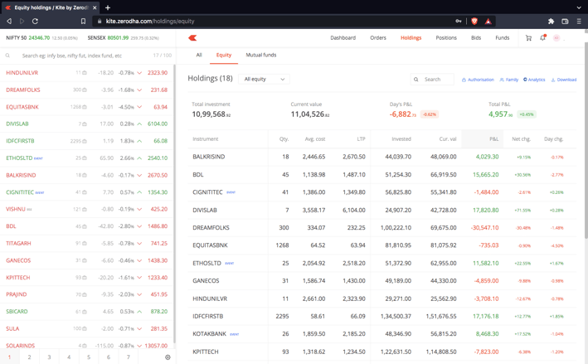Image resolution: width=588 pixels, height=364 pixels.
Task: Reload the page with refresh icon
Action: pyautogui.click(x=35, y=22)
